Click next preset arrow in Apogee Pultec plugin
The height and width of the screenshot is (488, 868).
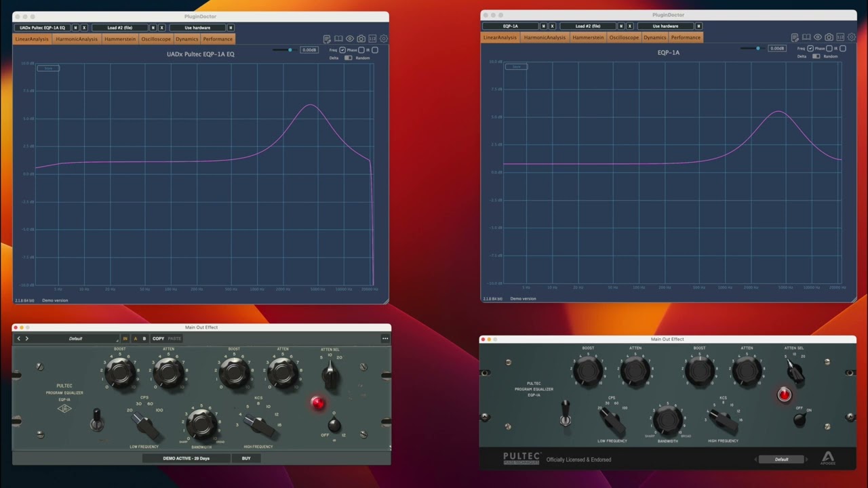click(x=806, y=459)
